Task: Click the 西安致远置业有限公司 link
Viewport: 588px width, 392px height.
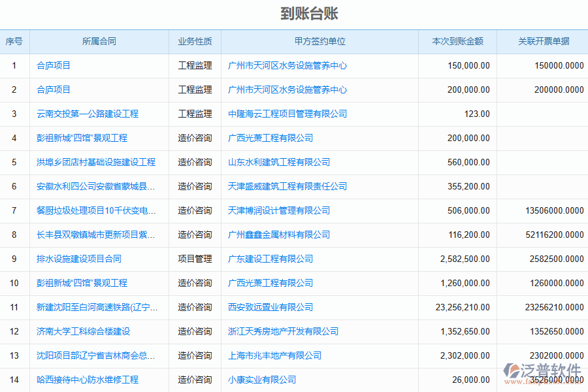Action: point(270,307)
